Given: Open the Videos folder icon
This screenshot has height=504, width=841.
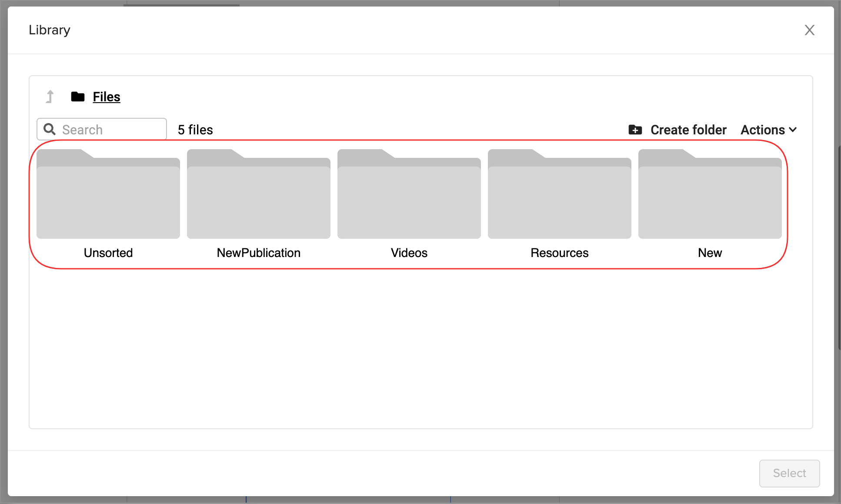Looking at the screenshot, I should point(409,194).
